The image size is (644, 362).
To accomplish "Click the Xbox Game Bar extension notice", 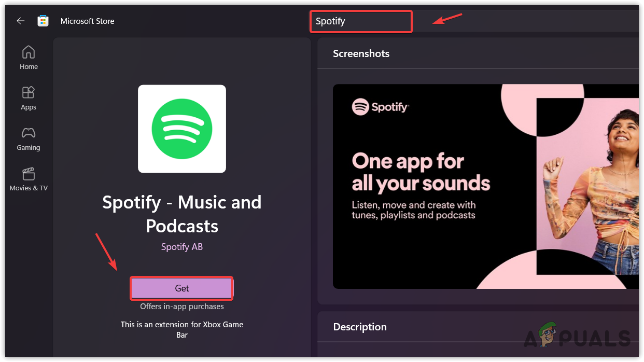I will [182, 330].
